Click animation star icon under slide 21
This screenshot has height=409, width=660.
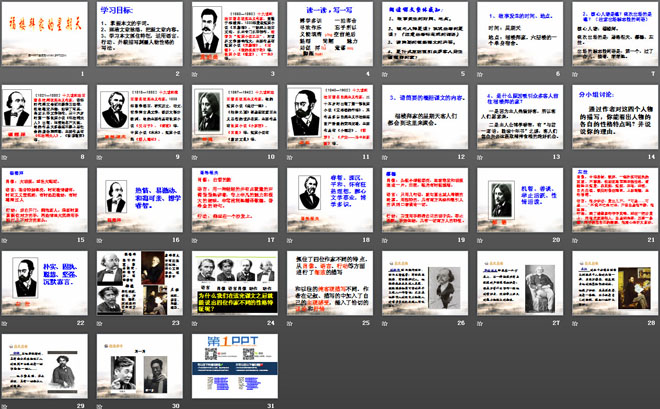click(575, 241)
